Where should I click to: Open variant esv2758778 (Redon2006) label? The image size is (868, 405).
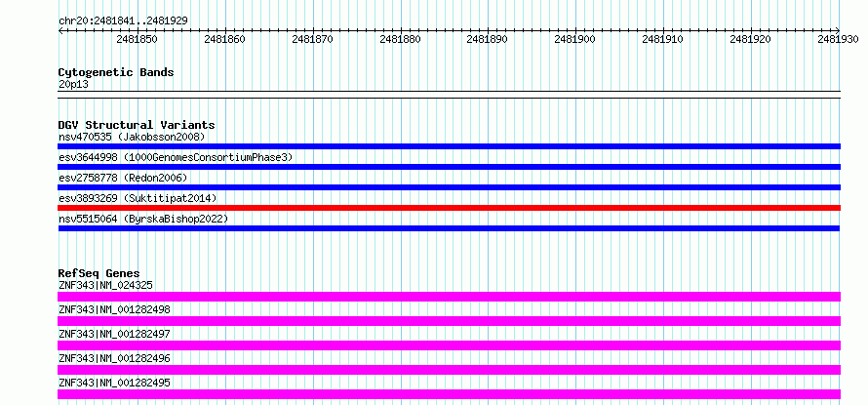click(x=123, y=178)
